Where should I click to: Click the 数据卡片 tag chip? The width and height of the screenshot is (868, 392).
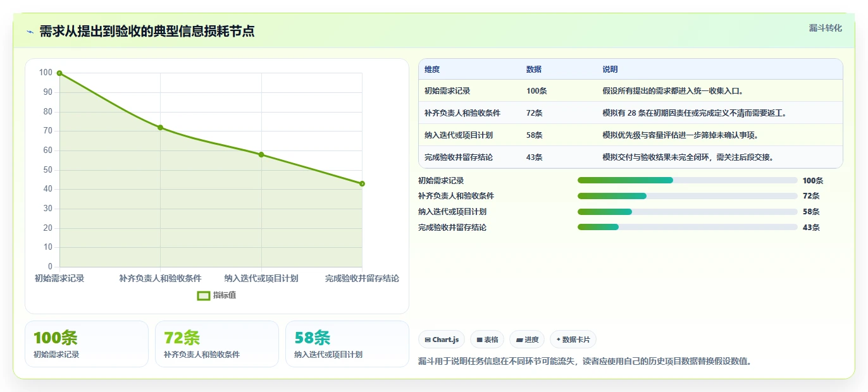pyautogui.click(x=573, y=340)
